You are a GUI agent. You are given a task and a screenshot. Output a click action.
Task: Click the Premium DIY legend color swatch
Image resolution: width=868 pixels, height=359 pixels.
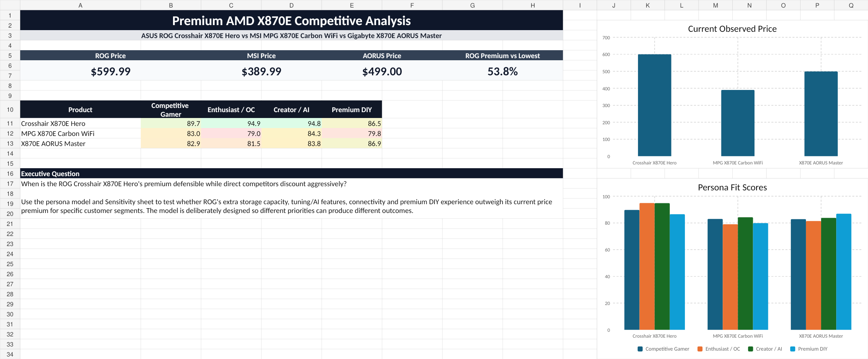(x=793, y=349)
